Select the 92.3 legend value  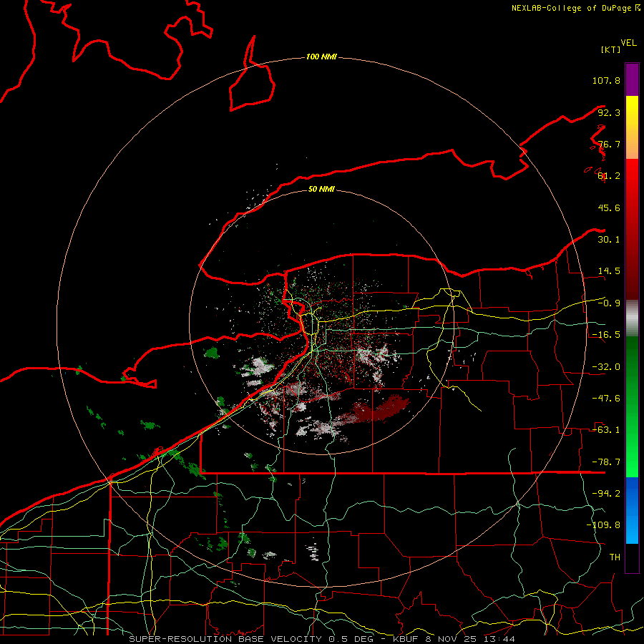click(x=609, y=112)
